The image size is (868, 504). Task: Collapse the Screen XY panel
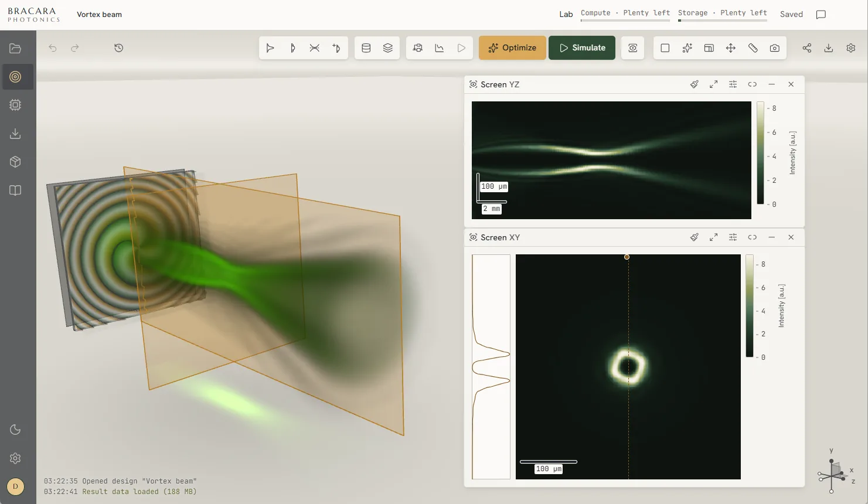pyautogui.click(x=772, y=237)
